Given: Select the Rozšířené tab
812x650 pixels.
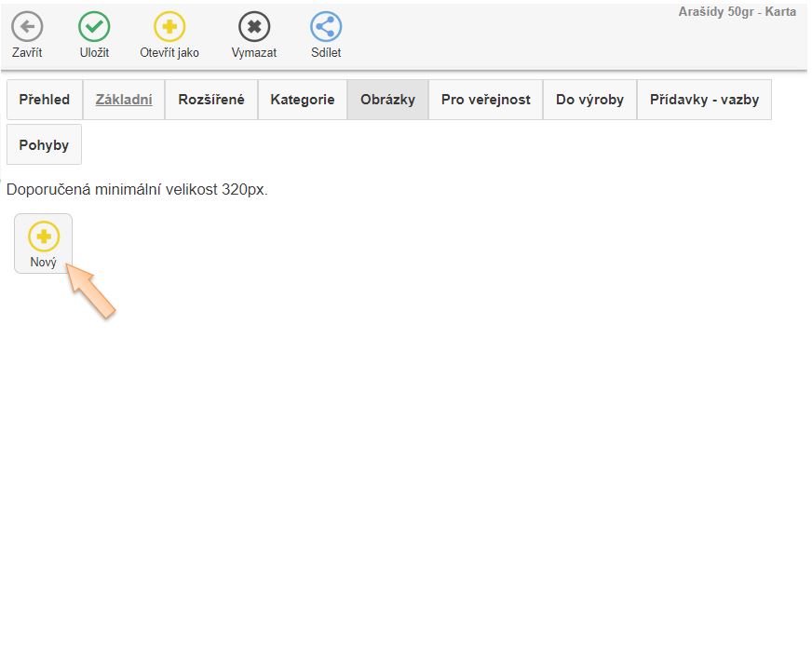Looking at the screenshot, I should (x=211, y=100).
